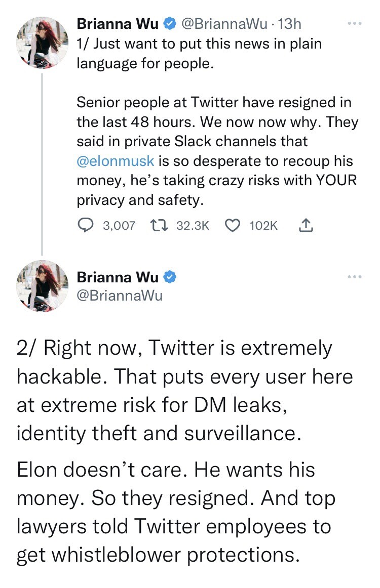Open more options on the 2/ tweet

pyautogui.click(x=355, y=277)
